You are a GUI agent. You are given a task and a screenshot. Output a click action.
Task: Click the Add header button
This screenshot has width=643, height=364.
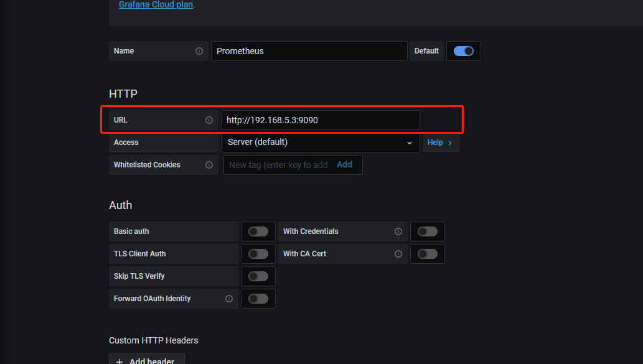147,360
